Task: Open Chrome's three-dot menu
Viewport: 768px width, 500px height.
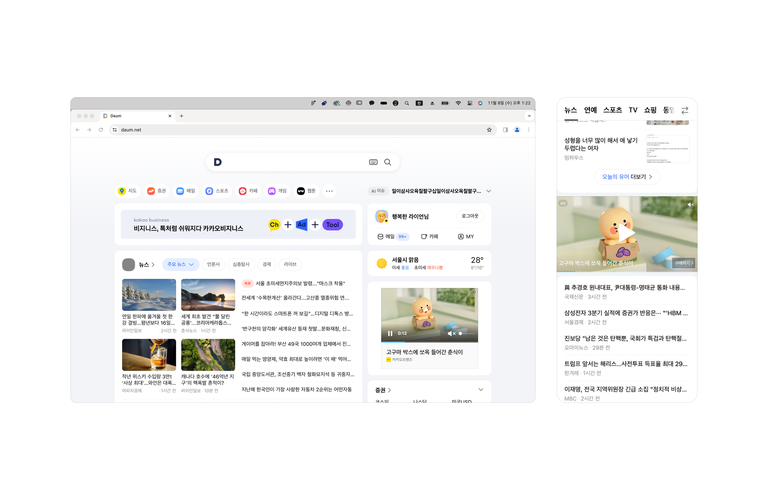Action: click(528, 130)
